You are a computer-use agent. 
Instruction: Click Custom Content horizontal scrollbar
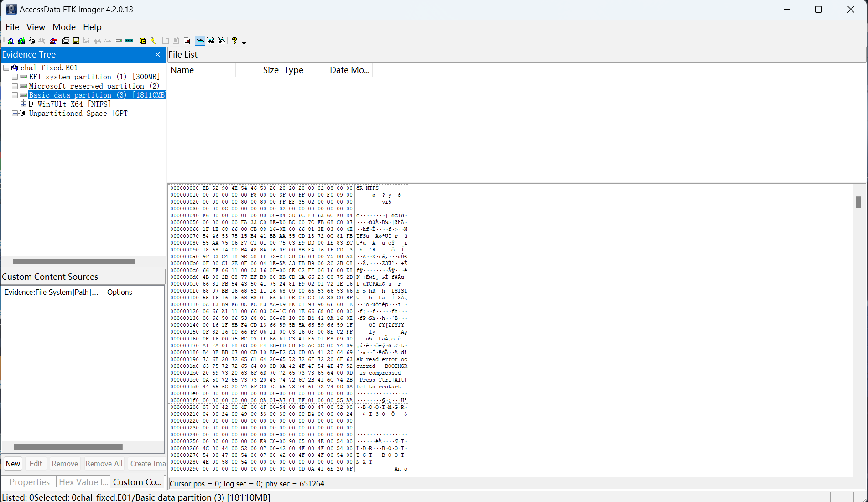68,447
